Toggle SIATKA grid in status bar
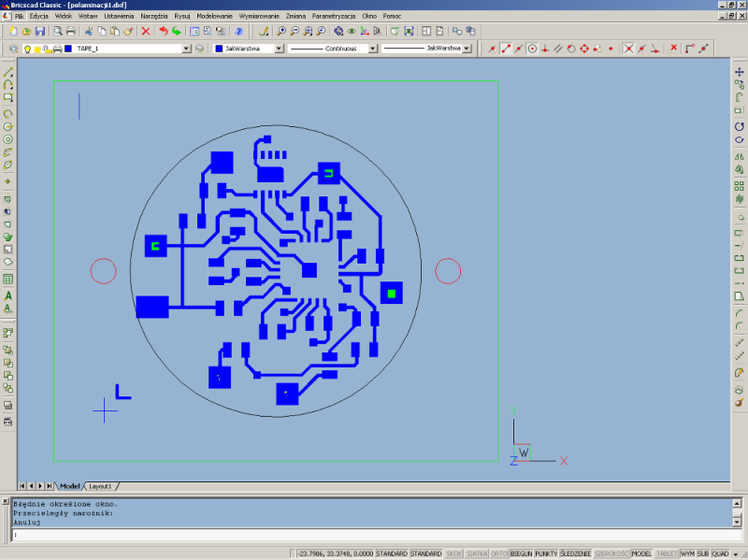 (477, 553)
